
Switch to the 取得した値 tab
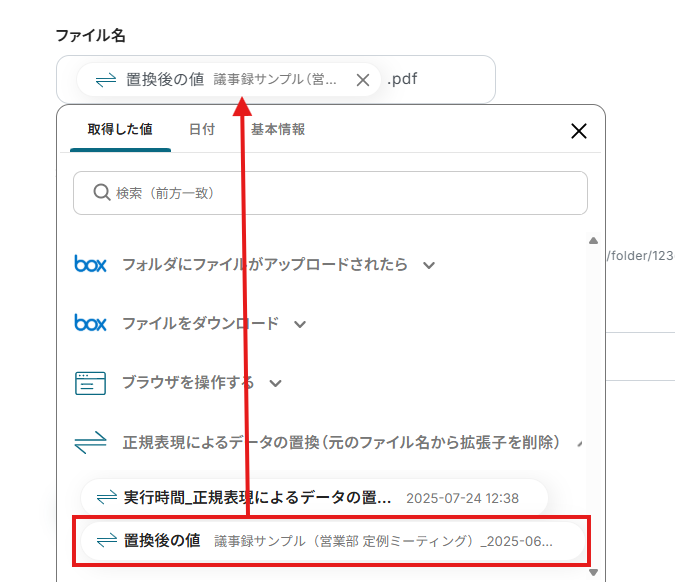[x=120, y=129]
